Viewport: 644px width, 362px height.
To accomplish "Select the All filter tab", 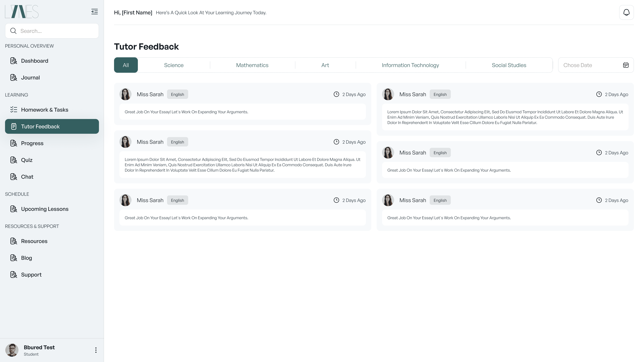I will 126,65.
